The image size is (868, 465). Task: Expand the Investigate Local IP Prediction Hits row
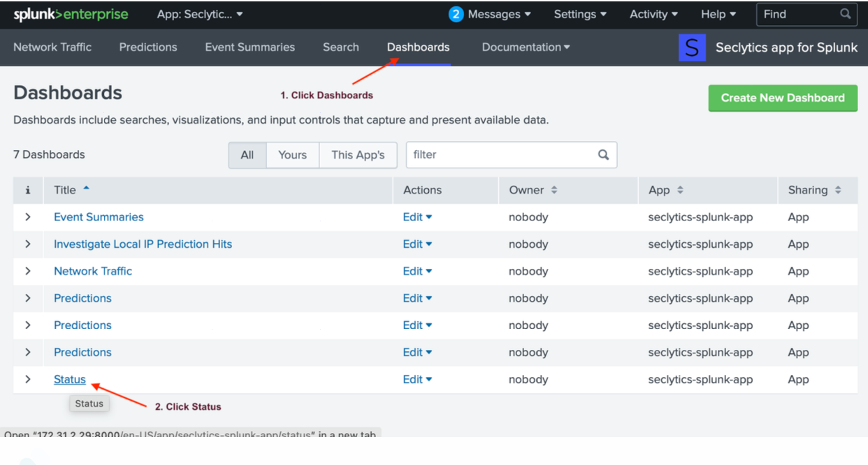pos(28,244)
